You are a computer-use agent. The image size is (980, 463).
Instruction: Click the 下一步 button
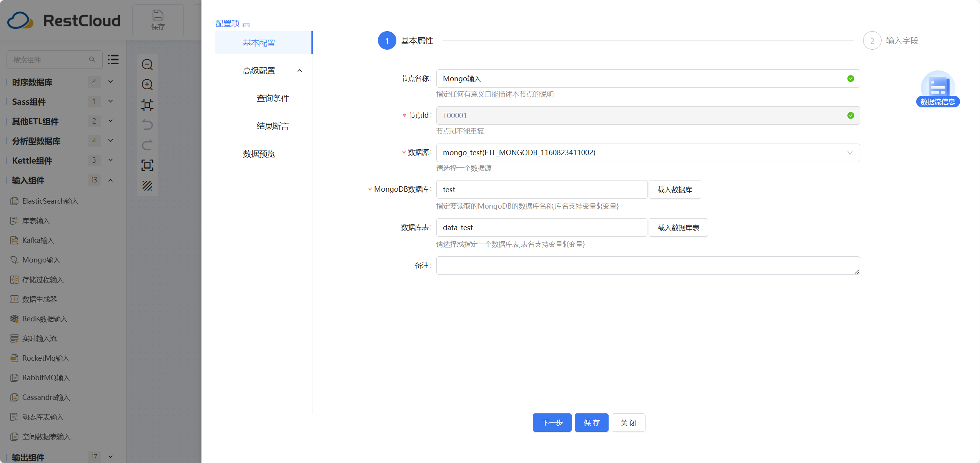[x=552, y=423]
